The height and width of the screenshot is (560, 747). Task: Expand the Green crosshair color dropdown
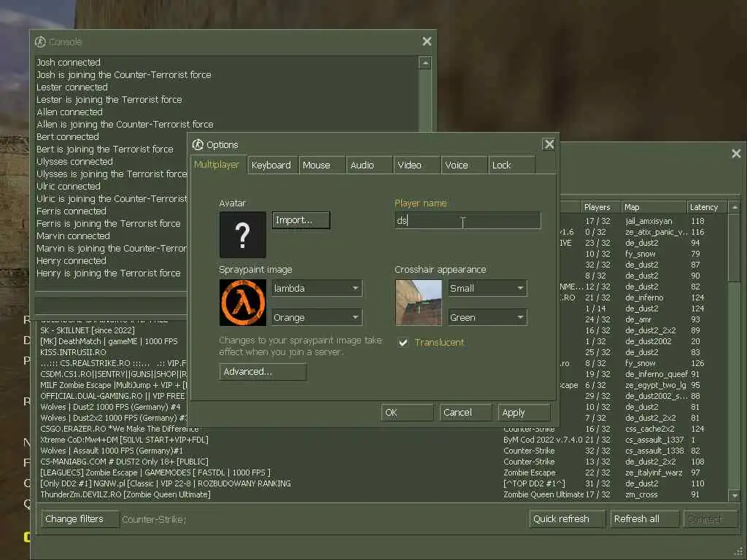487,318
